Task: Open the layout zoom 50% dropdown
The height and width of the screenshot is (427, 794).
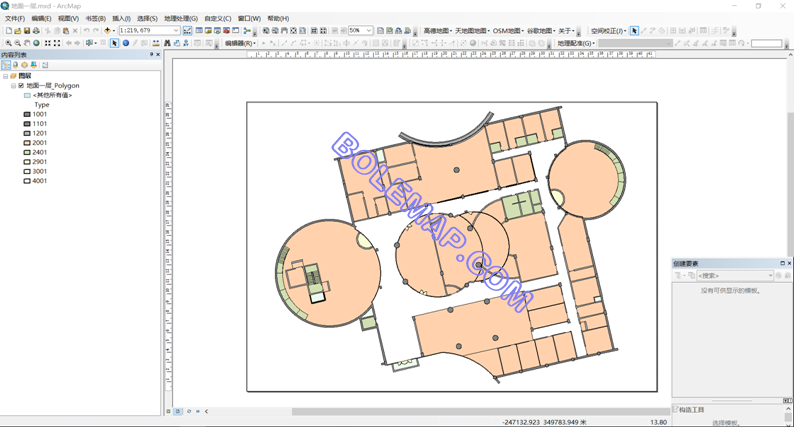Action: pos(369,31)
